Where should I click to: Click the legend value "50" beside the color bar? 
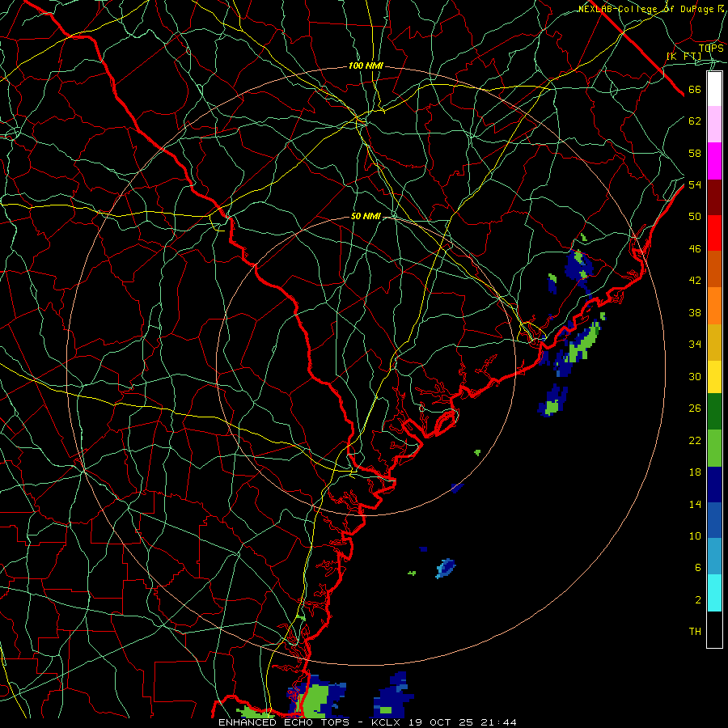pyautogui.click(x=695, y=217)
